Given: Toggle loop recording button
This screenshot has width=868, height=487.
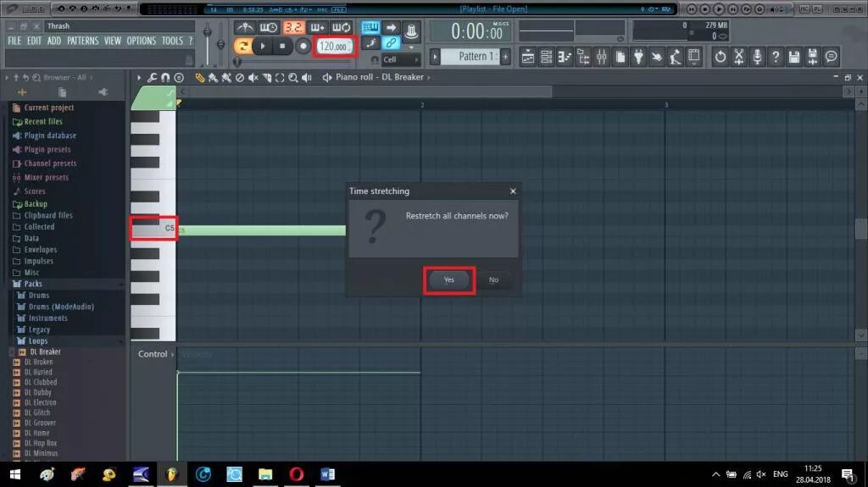Looking at the screenshot, I should [342, 27].
